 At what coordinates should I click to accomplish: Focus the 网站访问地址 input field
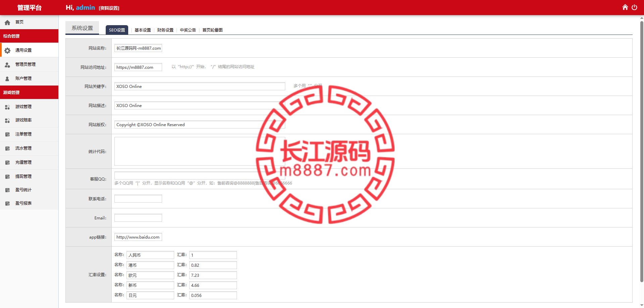point(138,67)
